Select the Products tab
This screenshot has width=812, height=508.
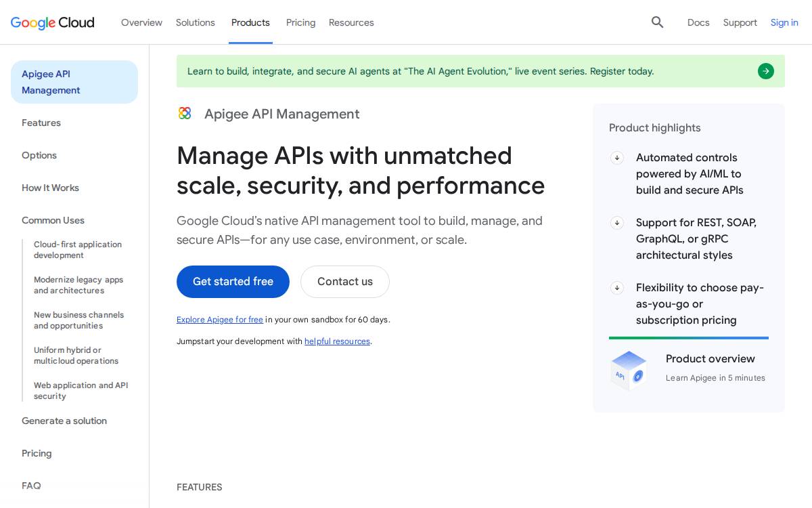250,22
